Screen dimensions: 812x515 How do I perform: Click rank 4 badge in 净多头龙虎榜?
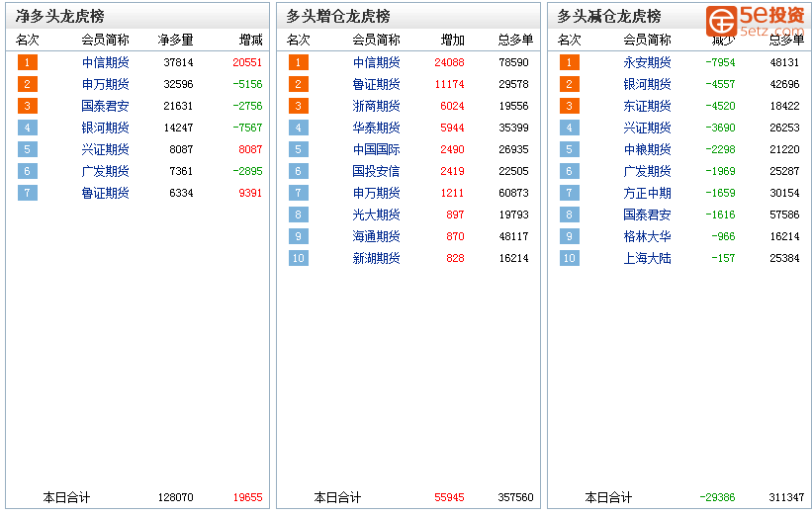click(x=28, y=128)
